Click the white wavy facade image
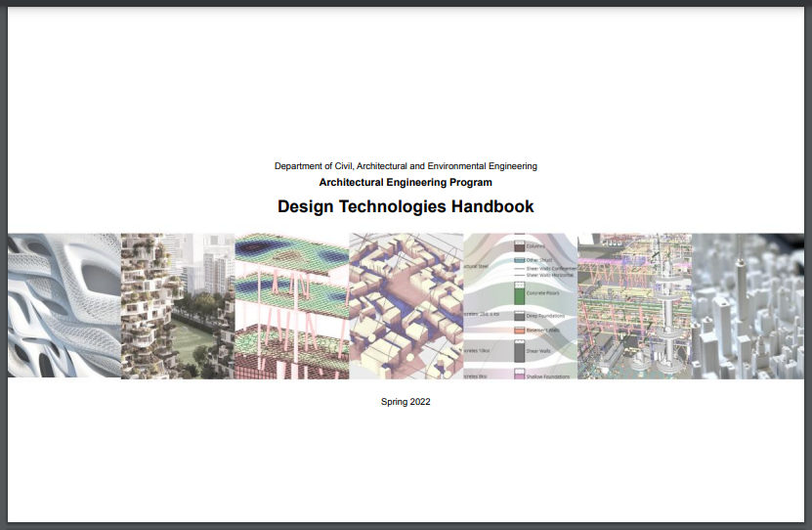Screen dimensions: 812x530 (64, 305)
